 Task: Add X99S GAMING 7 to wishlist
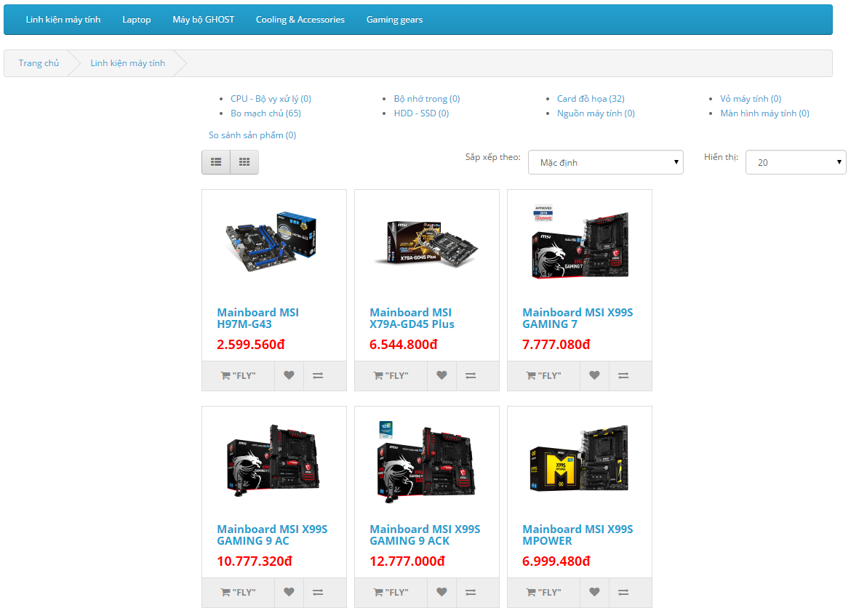coord(594,375)
